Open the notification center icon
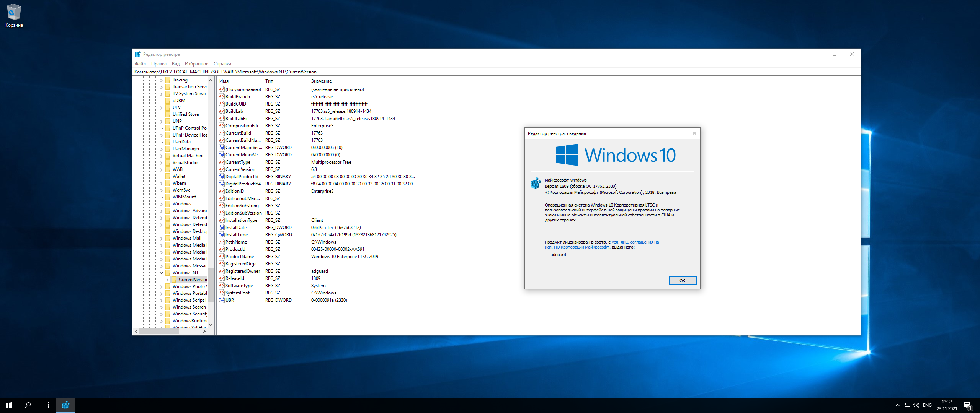Screen dimensions: 980x413 [x=968, y=405]
